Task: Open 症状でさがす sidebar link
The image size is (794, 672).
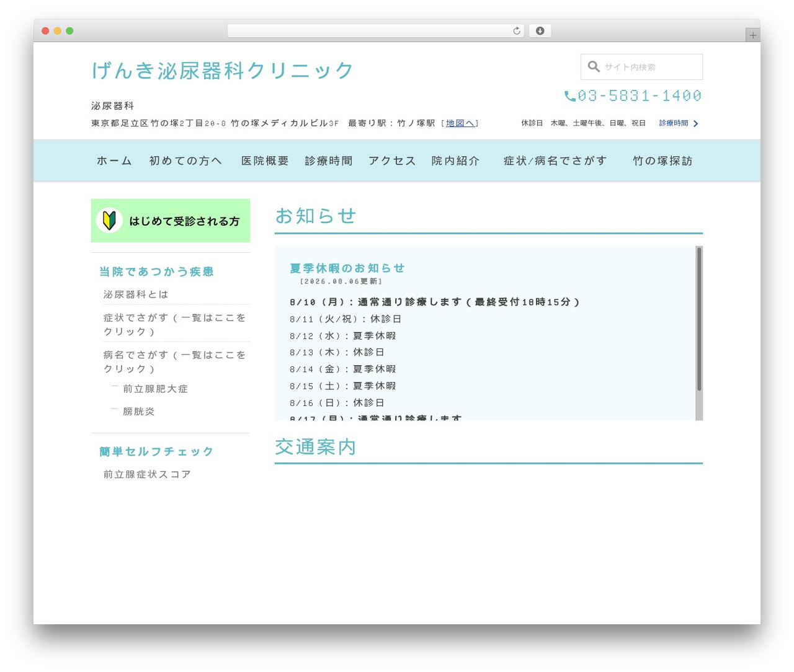Action: pyautogui.click(x=175, y=324)
